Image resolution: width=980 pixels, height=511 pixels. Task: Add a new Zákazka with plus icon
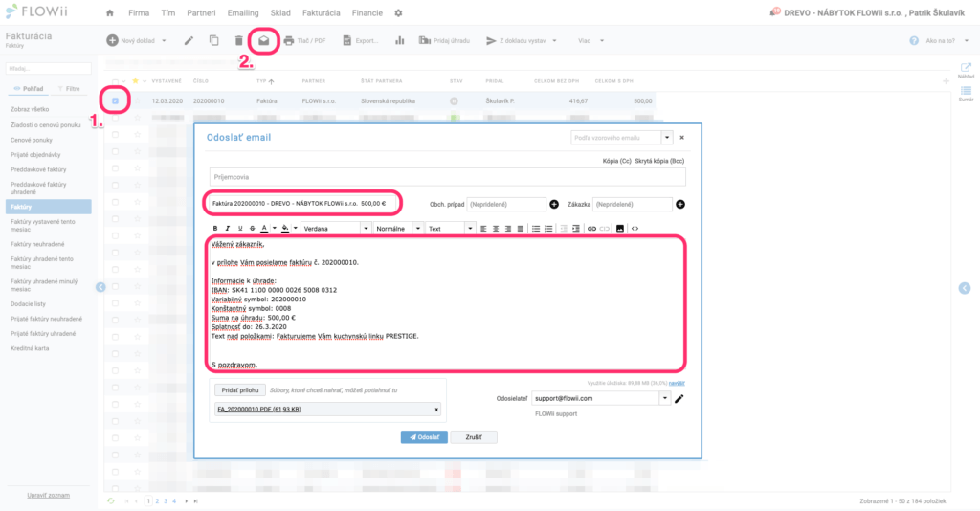pyautogui.click(x=680, y=204)
